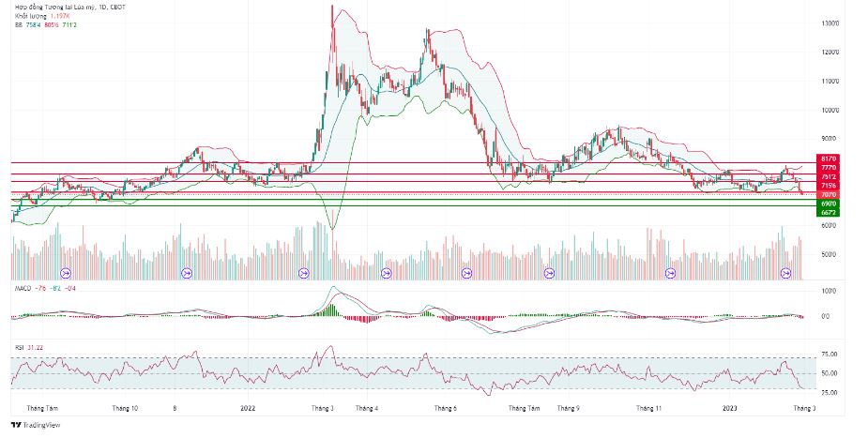Viewport: 868px width, 438px height.
Task: Click the roll marker following the Tháng 4 label
Action: click(387, 273)
